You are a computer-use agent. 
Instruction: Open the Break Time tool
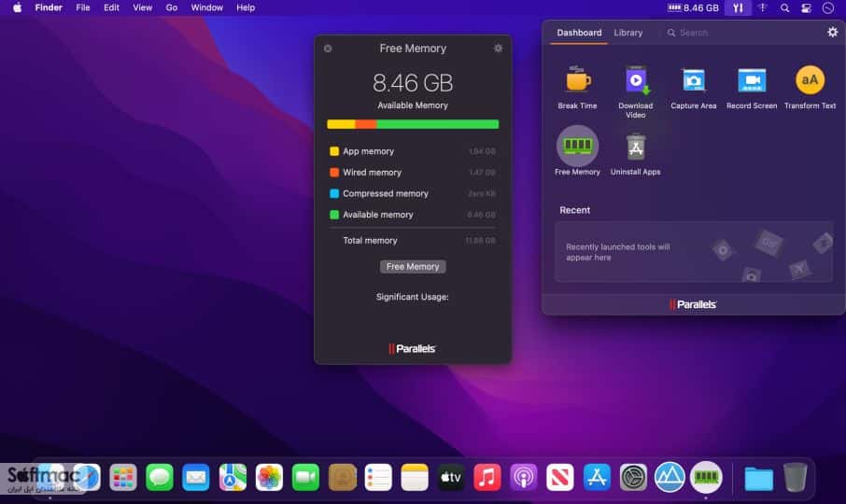tap(577, 88)
